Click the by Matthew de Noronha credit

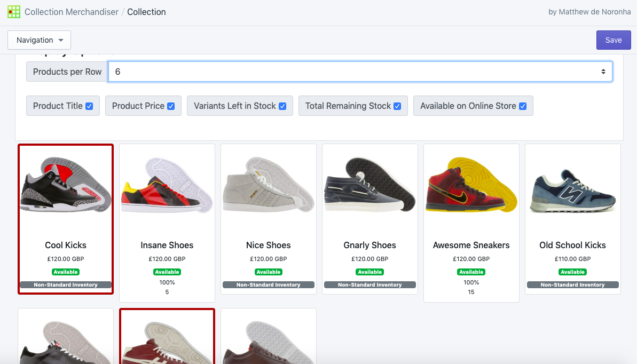tap(589, 12)
